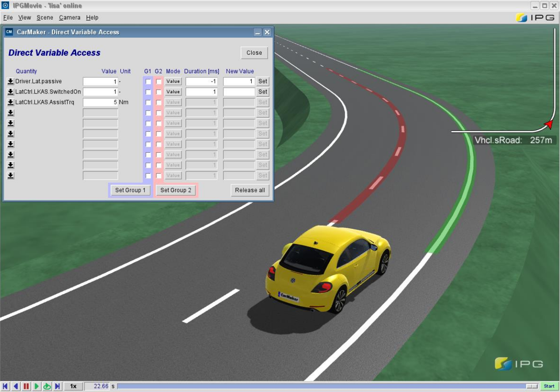Open the Scene menu
The height and width of the screenshot is (392, 560).
(x=45, y=18)
